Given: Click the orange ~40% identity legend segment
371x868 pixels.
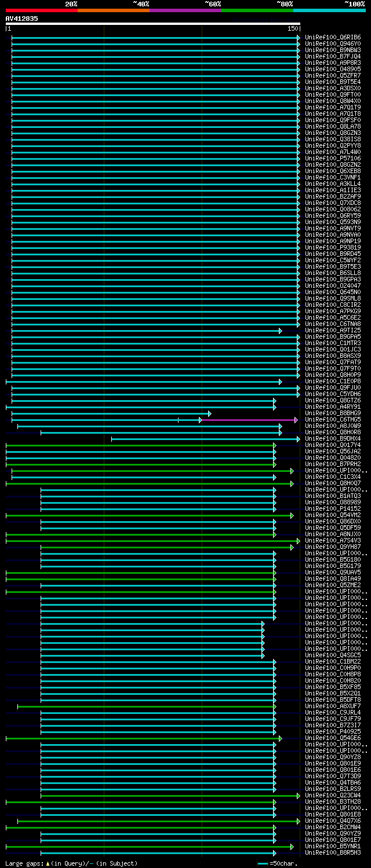Looking at the screenshot, I should point(113,10).
